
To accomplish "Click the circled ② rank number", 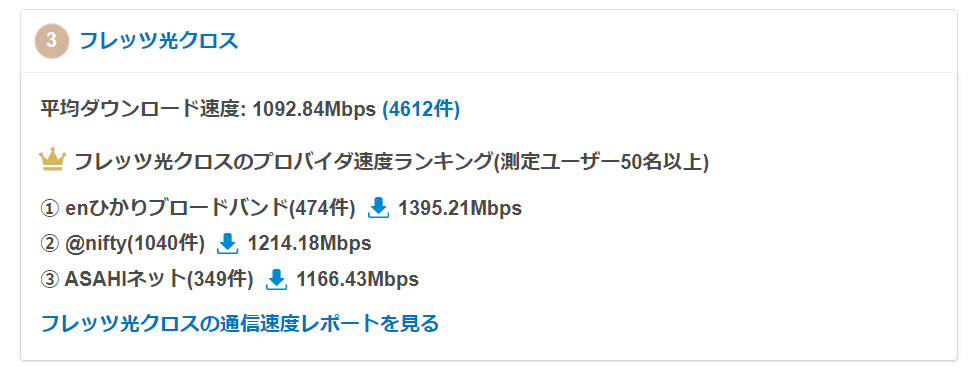I will pos(50,245).
